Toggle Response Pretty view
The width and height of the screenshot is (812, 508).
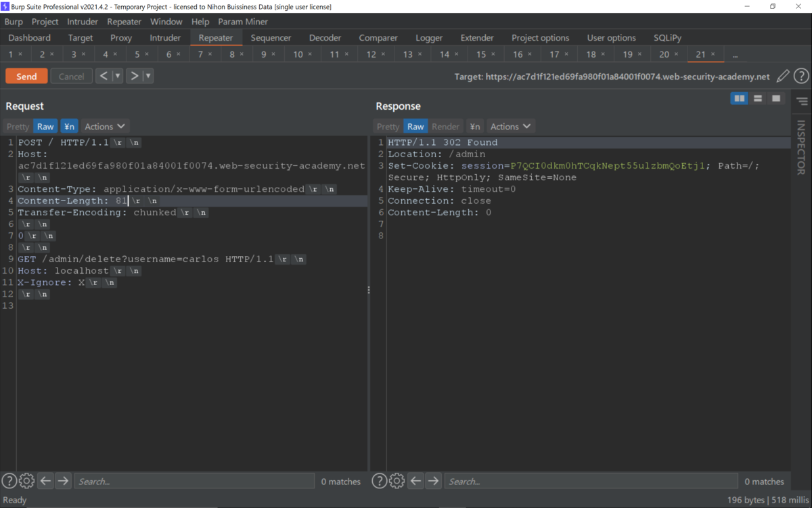[x=388, y=127]
